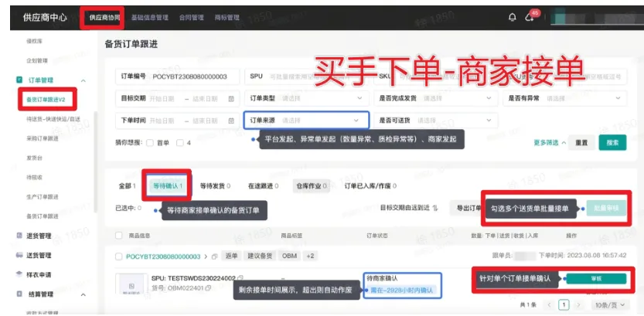Click the 批量审核 button
The height and width of the screenshot is (316, 644).
(607, 209)
